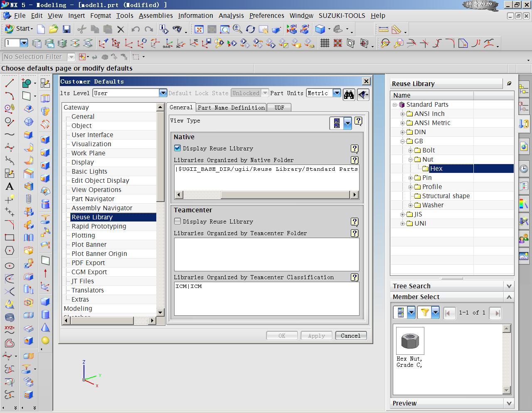Screen dimensions: 532x413
Task: Click the View Type help question icon
Action: point(358,121)
